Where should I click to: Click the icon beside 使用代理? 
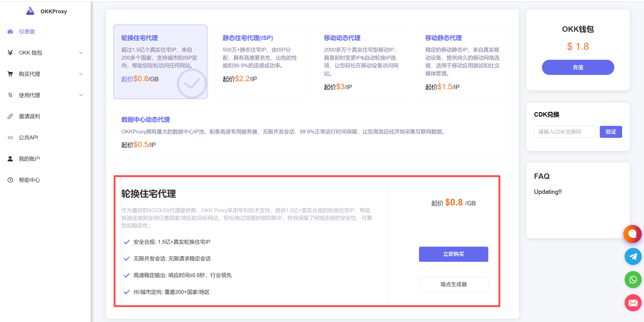tap(10, 95)
